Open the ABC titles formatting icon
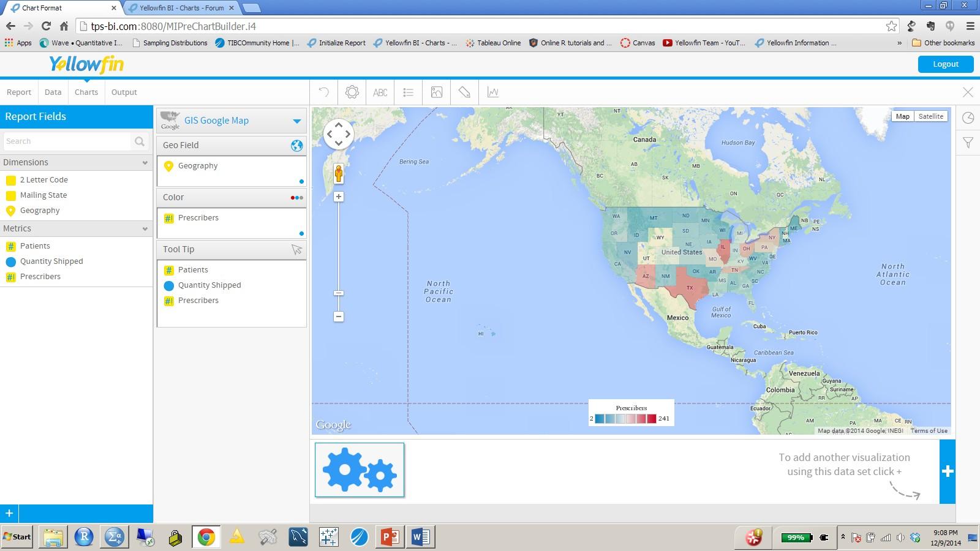This screenshot has height=551, width=980. point(380,92)
